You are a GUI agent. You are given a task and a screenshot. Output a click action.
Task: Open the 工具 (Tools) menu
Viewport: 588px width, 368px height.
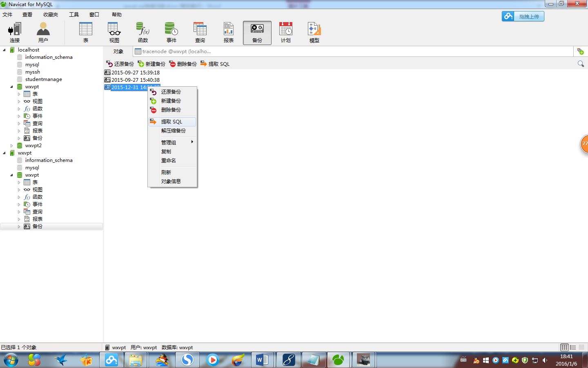74,14
